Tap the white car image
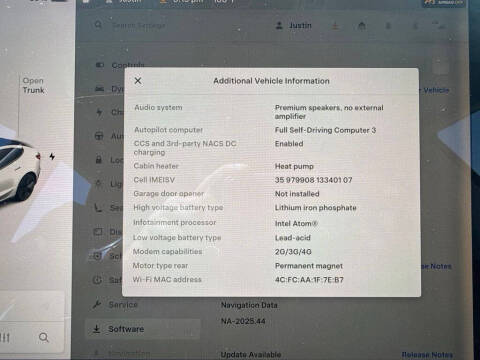The height and width of the screenshot is (360, 480). pyautogui.click(x=19, y=171)
